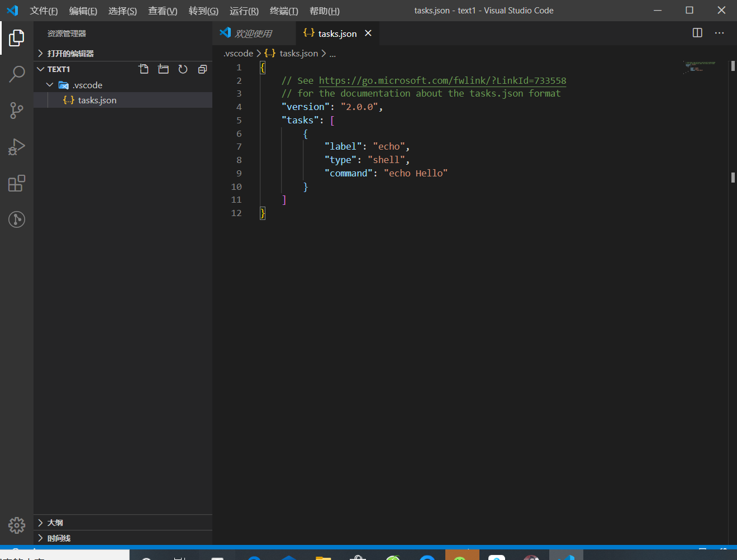Create a New Folder in the explorer
737x560 pixels.
(x=163, y=69)
